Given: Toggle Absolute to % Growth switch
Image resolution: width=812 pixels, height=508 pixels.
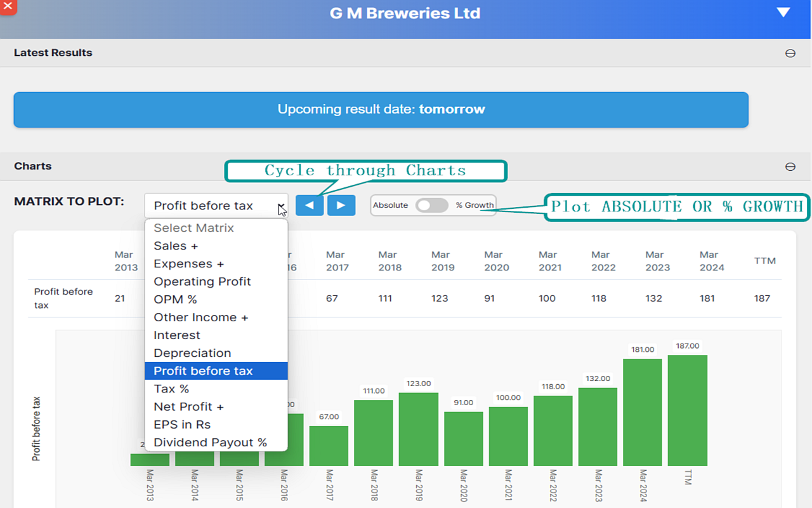Looking at the screenshot, I should [432, 205].
